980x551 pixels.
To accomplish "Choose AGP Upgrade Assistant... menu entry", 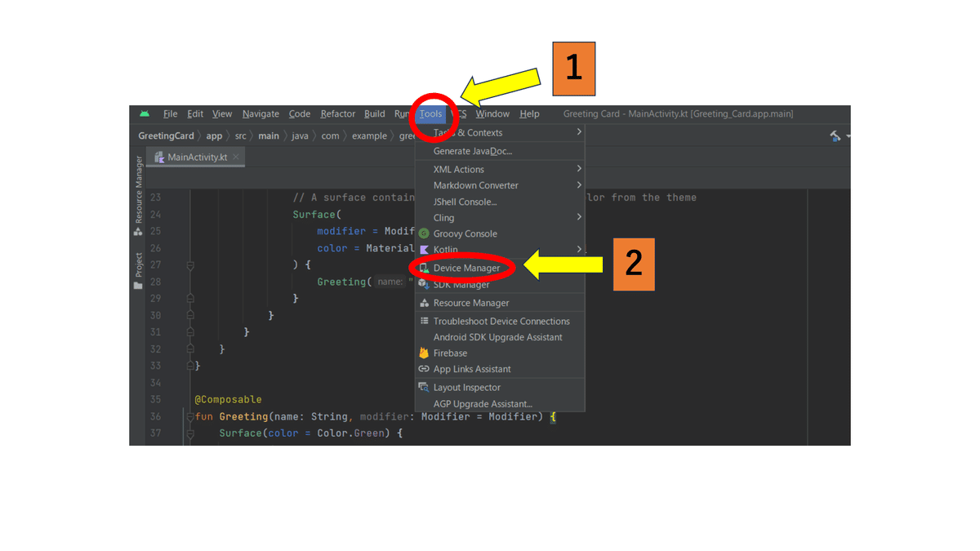I will (500, 404).
